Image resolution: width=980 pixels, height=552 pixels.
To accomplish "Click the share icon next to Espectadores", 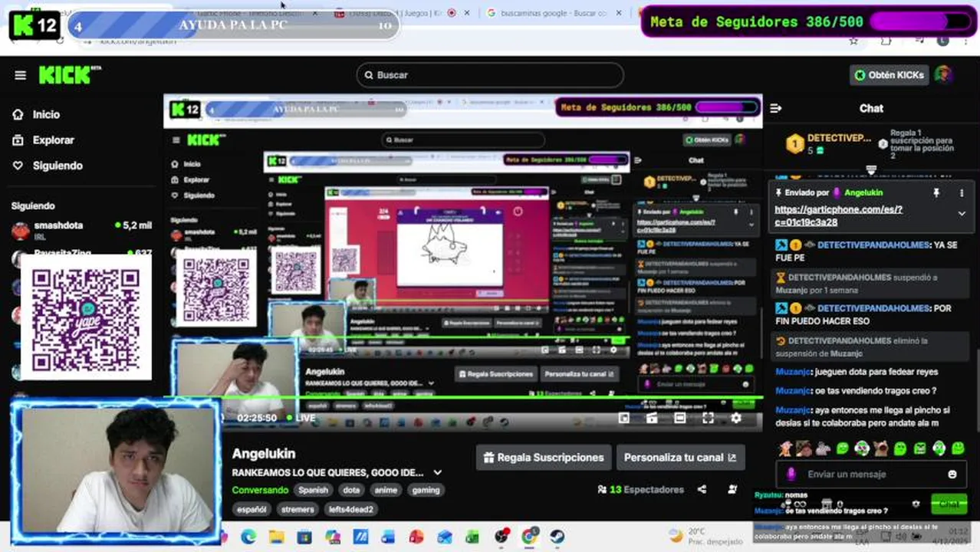I will tap(702, 490).
